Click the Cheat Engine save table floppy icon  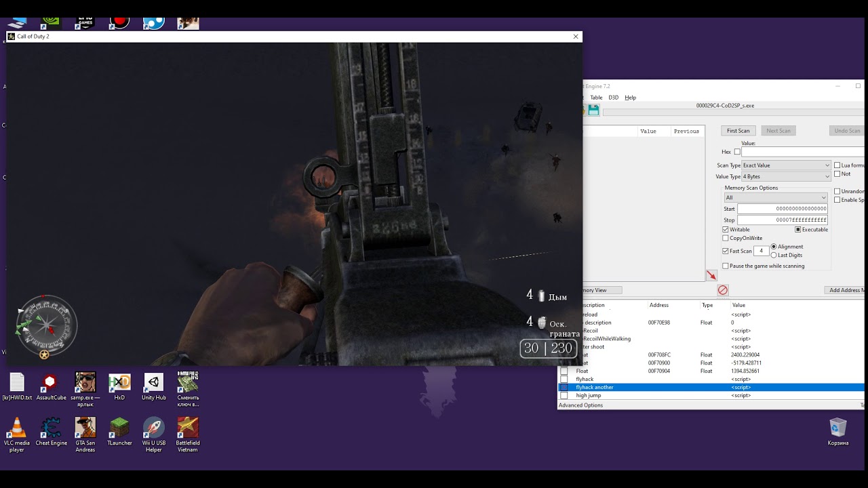(593, 110)
